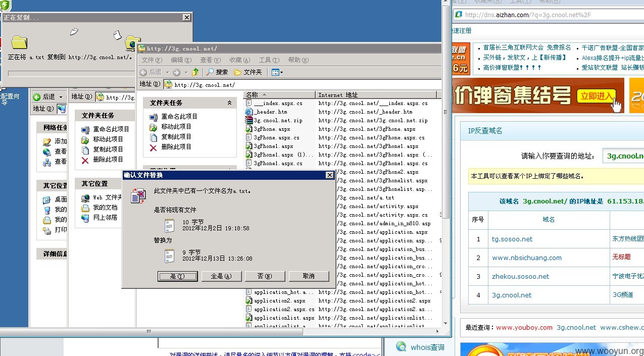This screenshot has height=356, width=644.
Task: Click 移动此项目 in front window task pane
Action: [171, 127]
